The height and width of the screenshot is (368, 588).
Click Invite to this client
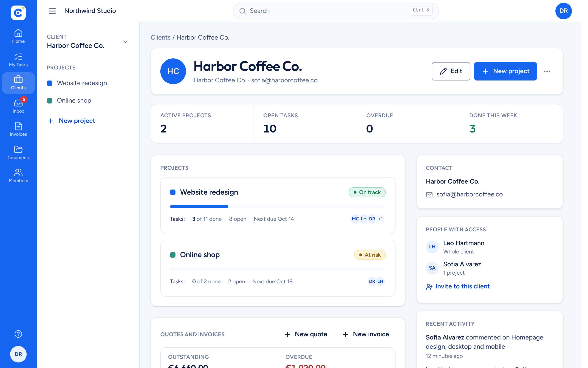click(x=458, y=287)
